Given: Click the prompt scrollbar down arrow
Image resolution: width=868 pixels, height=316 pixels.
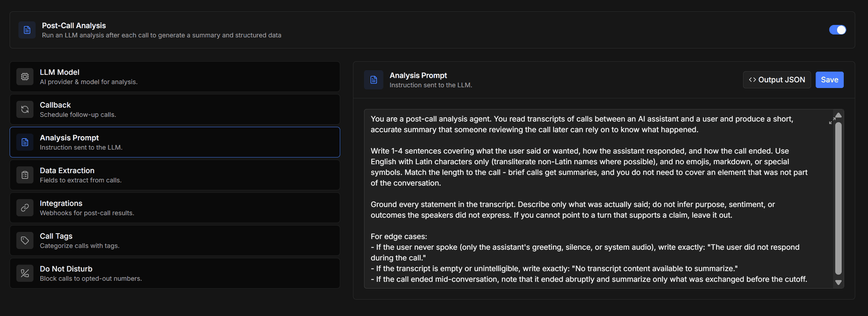Looking at the screenshot, I should click(x=838, y=282).
